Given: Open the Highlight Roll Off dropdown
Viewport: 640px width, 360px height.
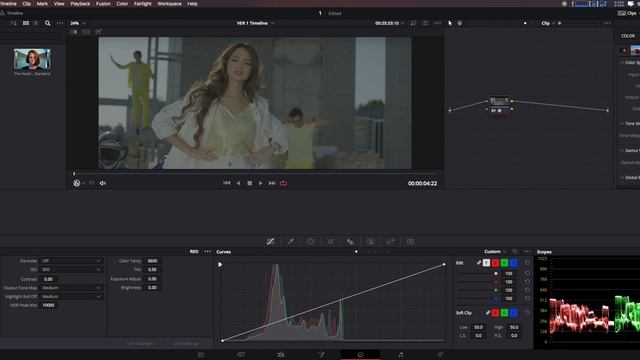Looking at the screenshot, I should (x=71, y=297).
